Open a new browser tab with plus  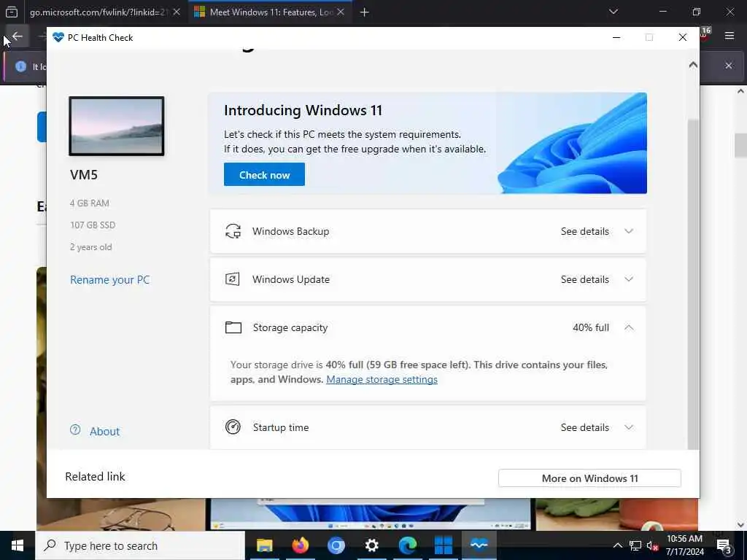point(365,12)
